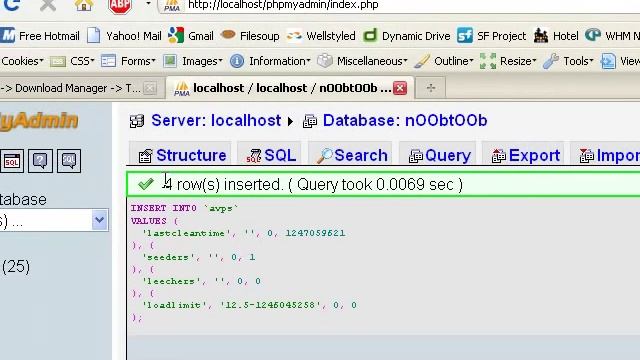Screen dimensions: 640x360
Task: Click the phpMyAdmin logo
Action: pos(39,121)
